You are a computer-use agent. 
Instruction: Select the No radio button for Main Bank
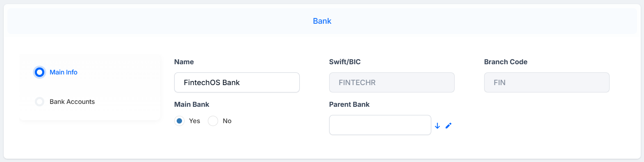(x=213, y=121)
